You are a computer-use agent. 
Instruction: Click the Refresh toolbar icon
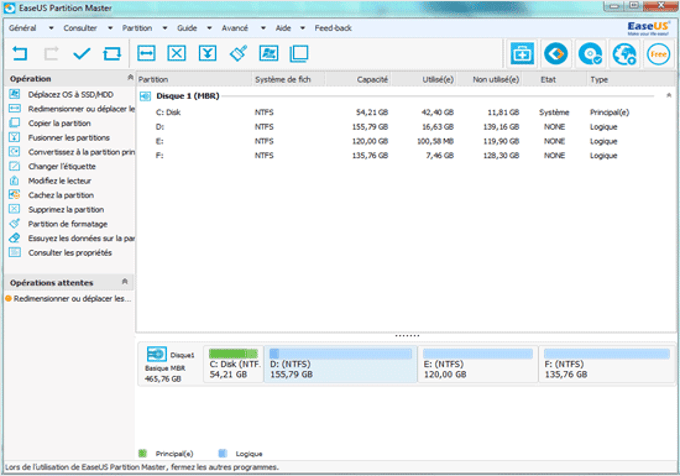[x=112, y=54]
